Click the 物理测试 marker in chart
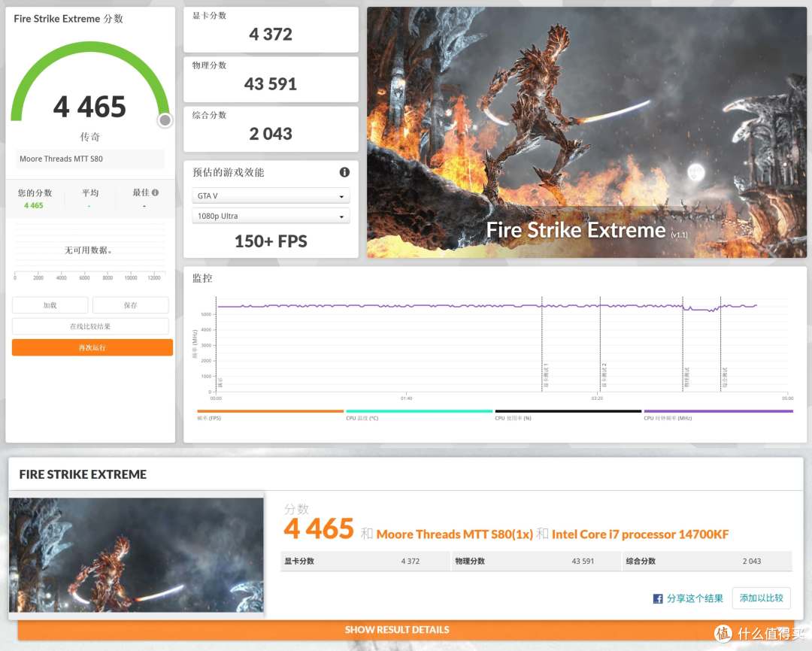The image size is (812, 651). (x=683, y=344)
